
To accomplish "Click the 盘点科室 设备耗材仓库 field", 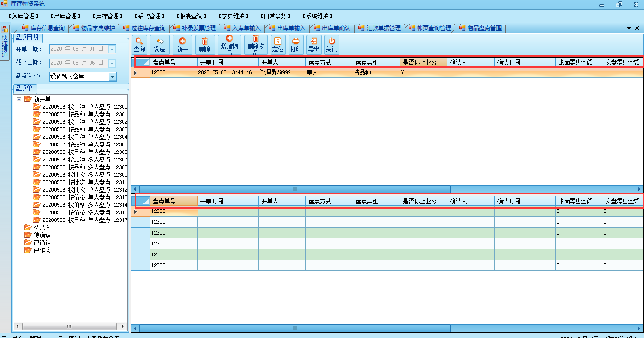I will (79, 76).
